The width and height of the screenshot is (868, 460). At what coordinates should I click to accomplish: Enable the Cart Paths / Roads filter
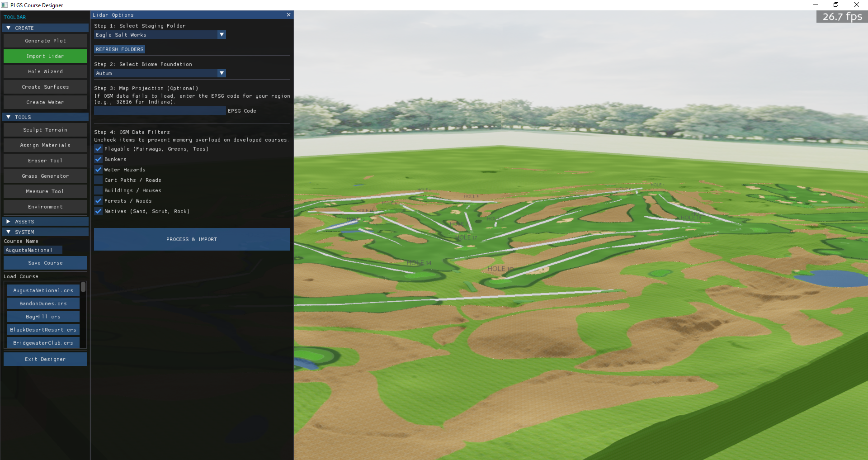pos(98,180)
